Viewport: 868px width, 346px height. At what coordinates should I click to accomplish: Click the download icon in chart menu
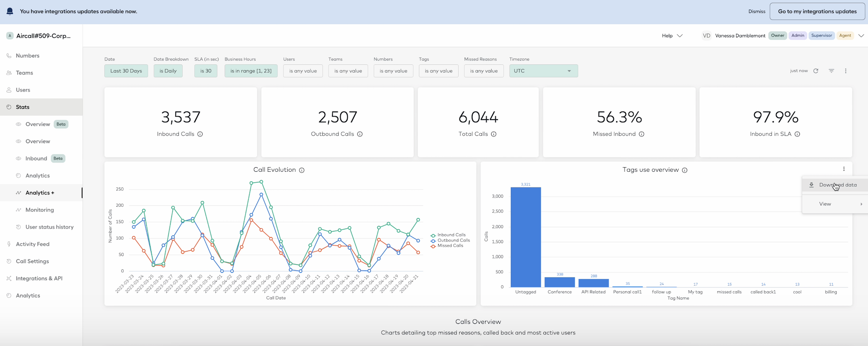coord(811,185)
